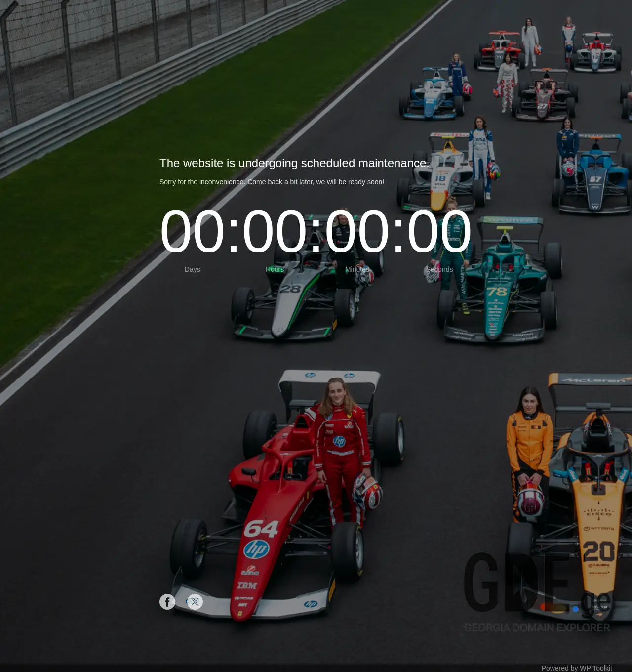Select the Days counter digits
Viewport: 632px width, 672px height.
(x=193, y=231)
